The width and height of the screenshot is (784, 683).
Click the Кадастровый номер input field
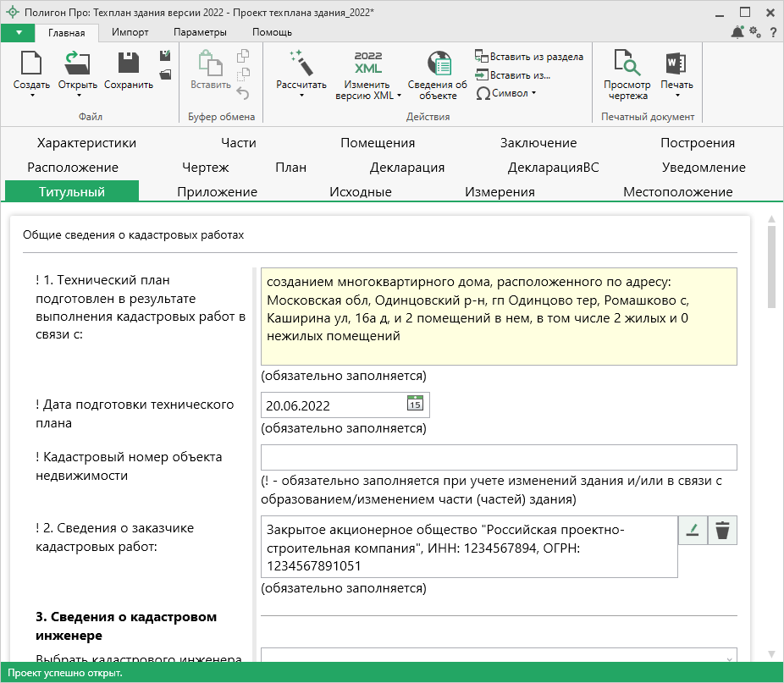(499, 458)
